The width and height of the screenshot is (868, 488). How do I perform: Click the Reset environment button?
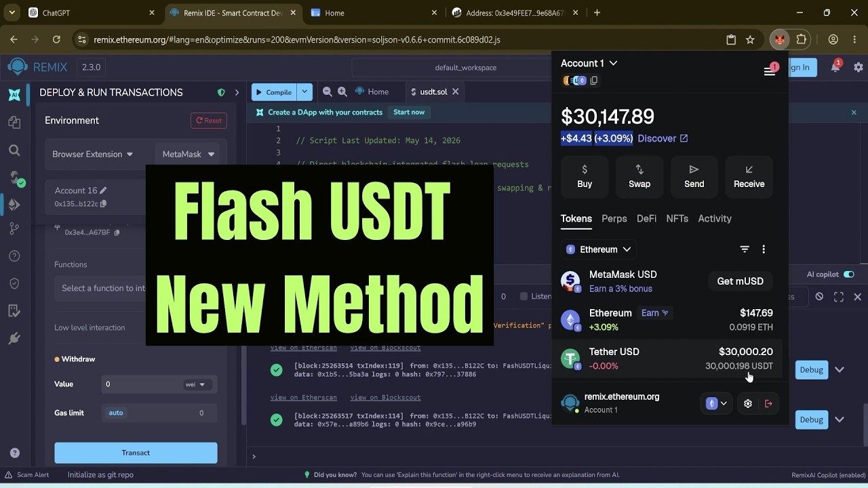click(x=209, y=121)
